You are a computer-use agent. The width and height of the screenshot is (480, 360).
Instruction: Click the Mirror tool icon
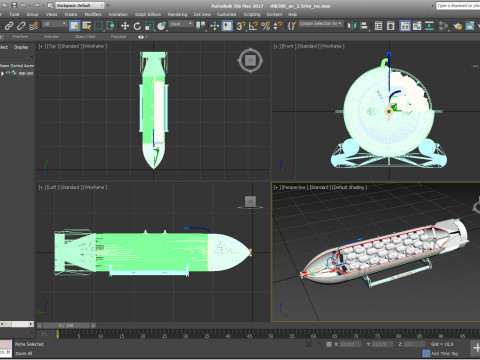pos(351,26)
